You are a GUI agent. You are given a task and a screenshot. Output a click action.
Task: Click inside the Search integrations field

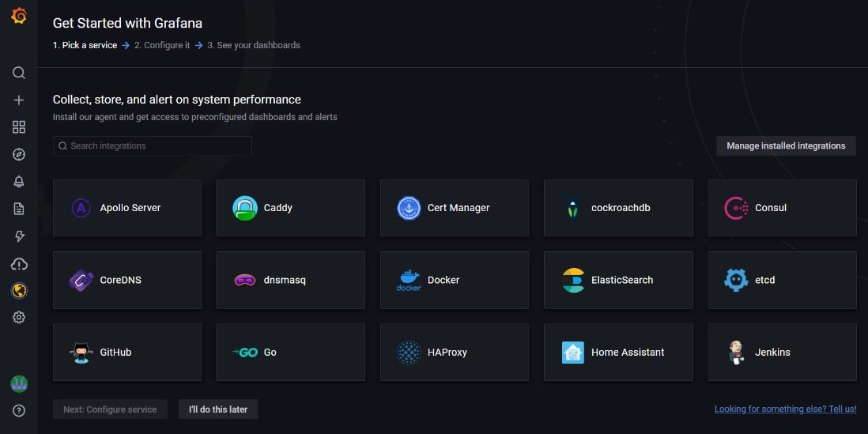coord(153,146)
